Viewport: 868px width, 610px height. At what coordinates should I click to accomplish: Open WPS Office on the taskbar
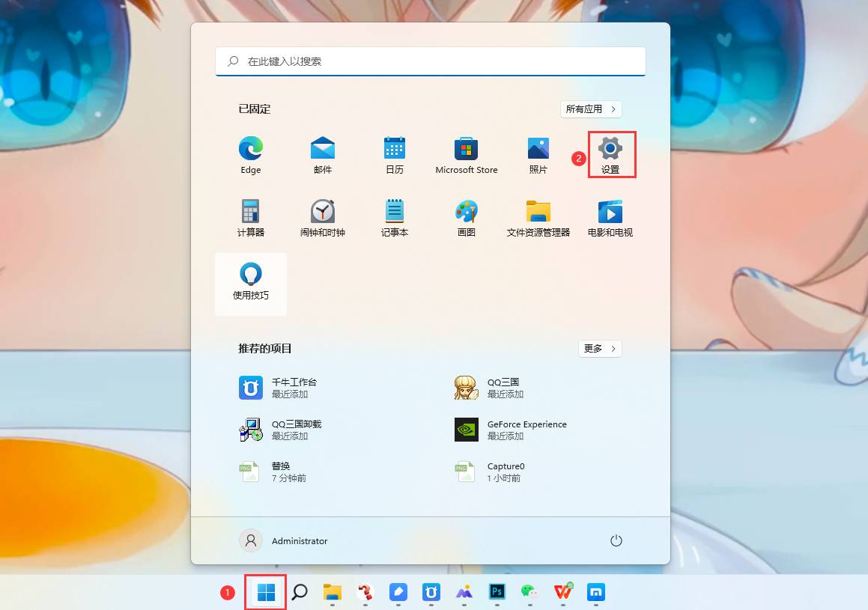pyautogui.click(x=563, y=592)
